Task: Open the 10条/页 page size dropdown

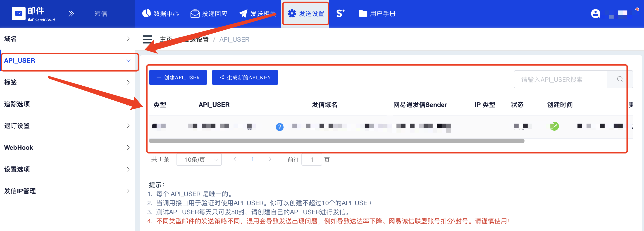Action: 199,160
